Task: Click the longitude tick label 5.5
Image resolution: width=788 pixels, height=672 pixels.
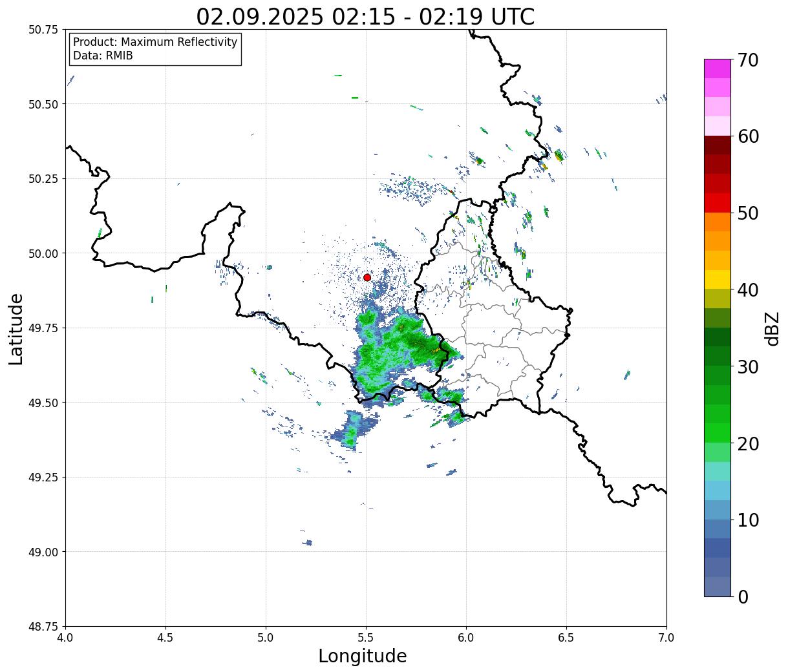Action: [366, 638]
